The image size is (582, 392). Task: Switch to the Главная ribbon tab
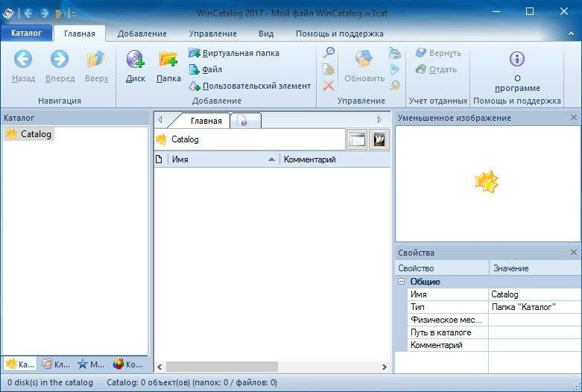[80, 34]
